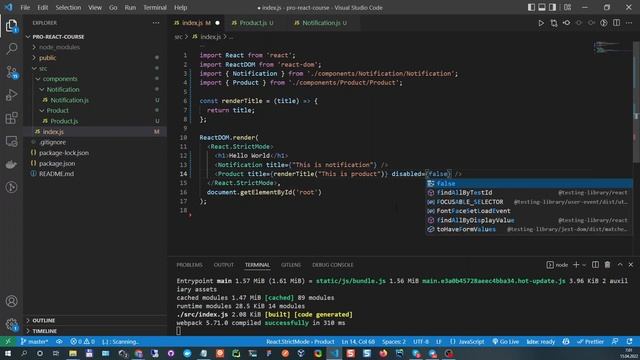Open the Manage gear settings icon
Screen dimensions: 640x360
click(11, 324)
